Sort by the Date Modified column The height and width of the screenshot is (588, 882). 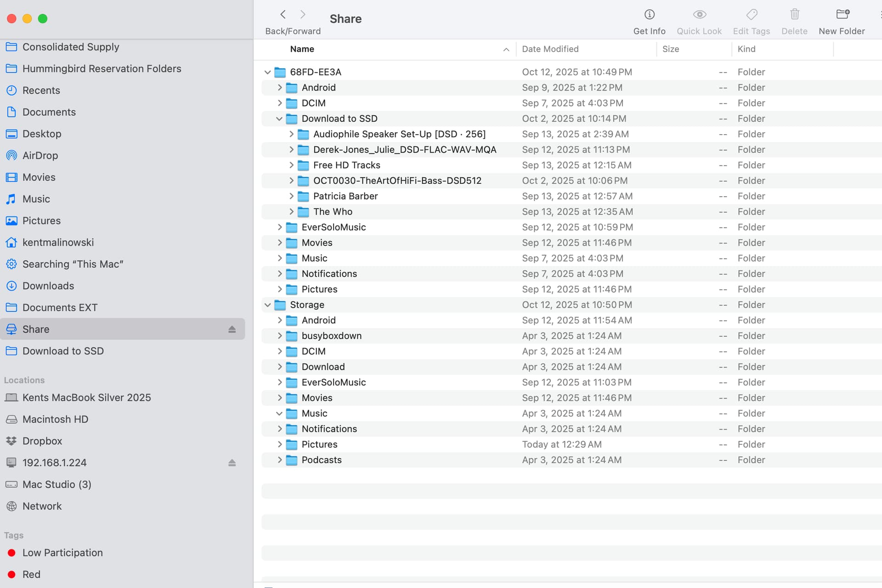click(550, 49)
